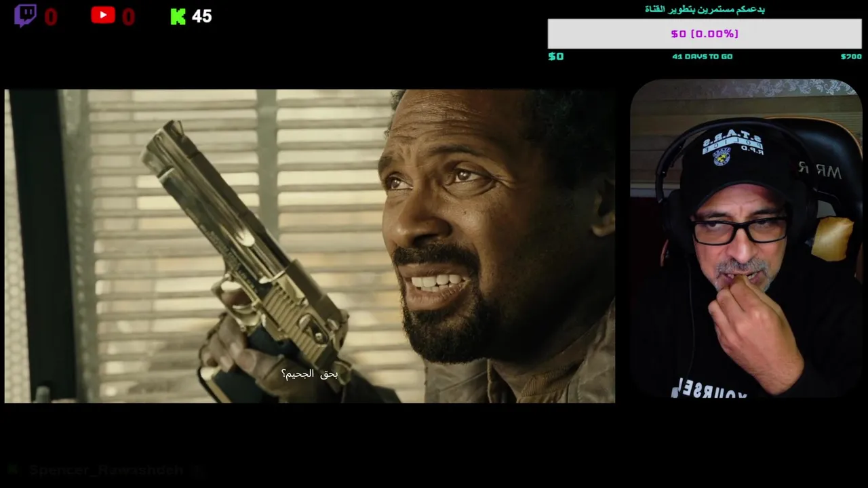Click the $0 goal start label
868x488 pixels.
[x=556, y=56]
